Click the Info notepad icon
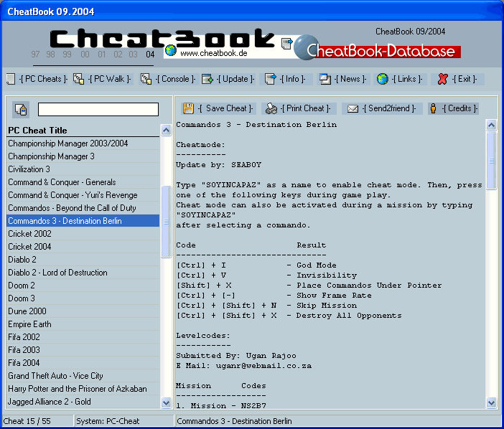 271,79
